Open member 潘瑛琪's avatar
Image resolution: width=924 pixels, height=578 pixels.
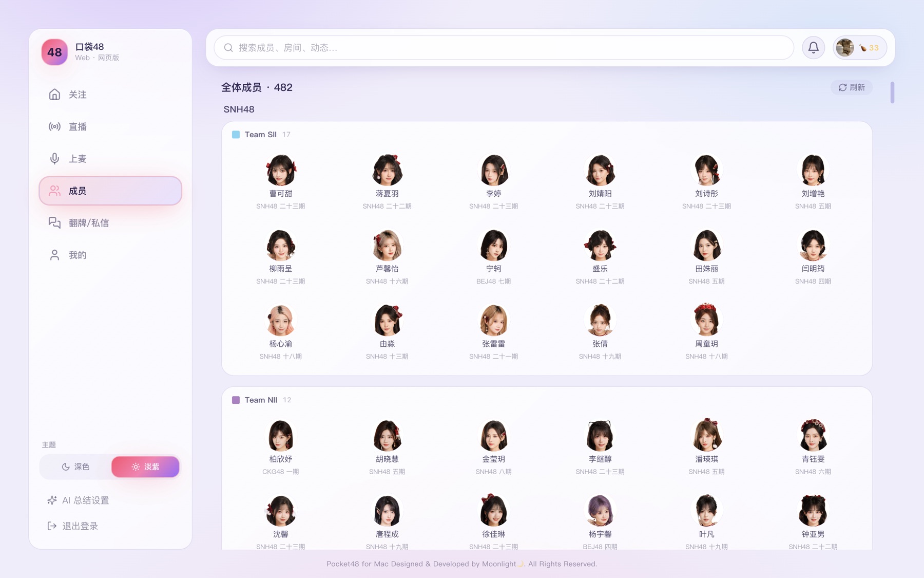[x=706, y=436]
